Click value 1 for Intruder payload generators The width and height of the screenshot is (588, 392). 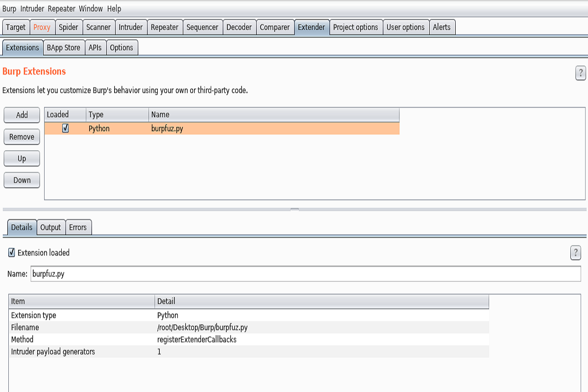click(x=159, y=352)
